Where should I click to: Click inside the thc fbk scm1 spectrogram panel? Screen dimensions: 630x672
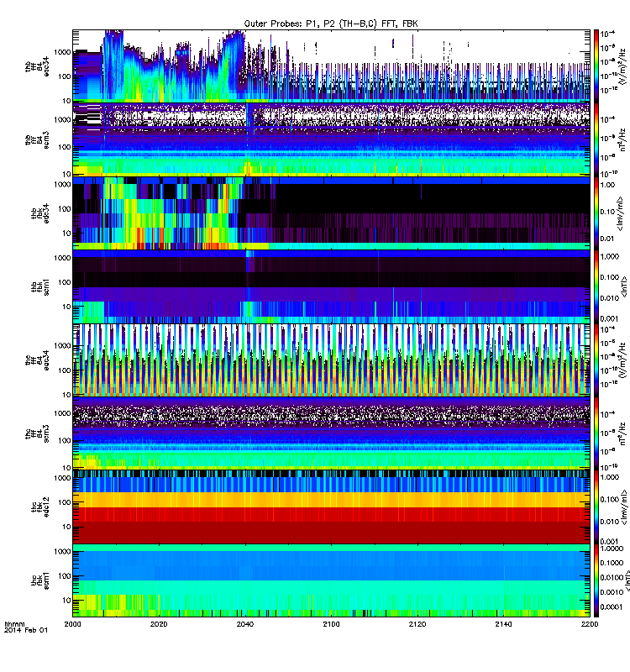[331, 580]
